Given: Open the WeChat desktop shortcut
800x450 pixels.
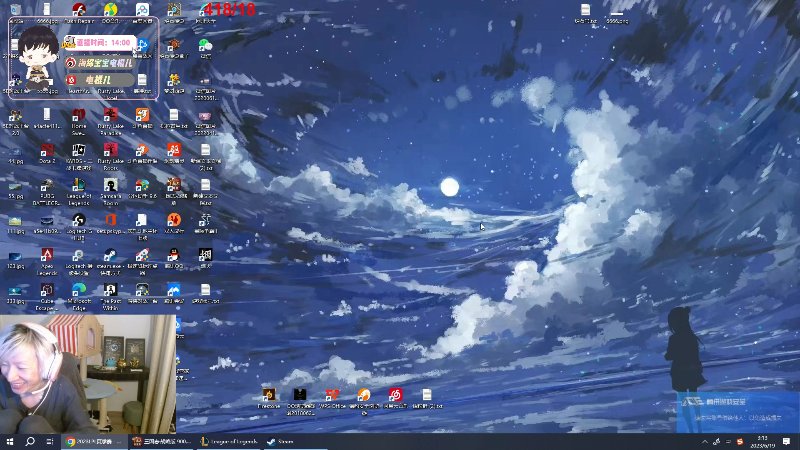Looking at the screenshot, I should coord(205,48).
